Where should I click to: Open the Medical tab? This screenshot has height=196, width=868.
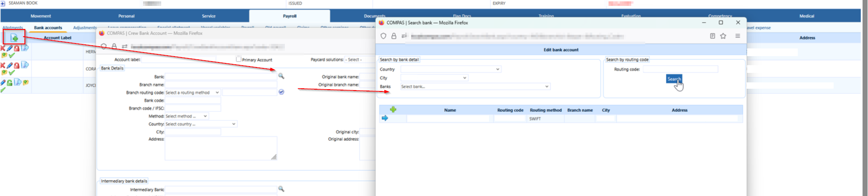(x=806, y=16)
